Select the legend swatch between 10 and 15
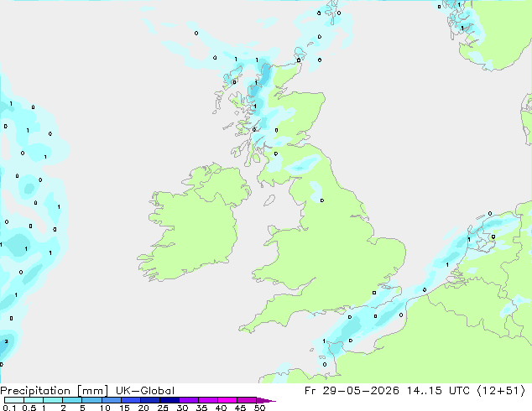 pos(112,400)
